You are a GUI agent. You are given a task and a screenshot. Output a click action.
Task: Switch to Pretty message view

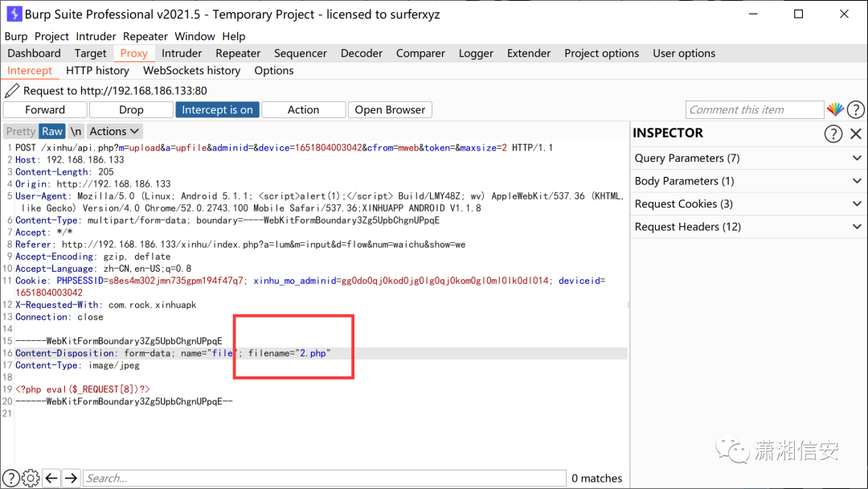(x=21, y=131)
